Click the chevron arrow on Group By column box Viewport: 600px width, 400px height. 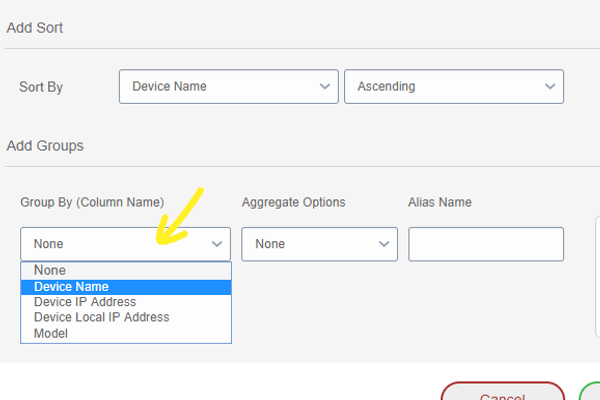[x=217, y=244]
